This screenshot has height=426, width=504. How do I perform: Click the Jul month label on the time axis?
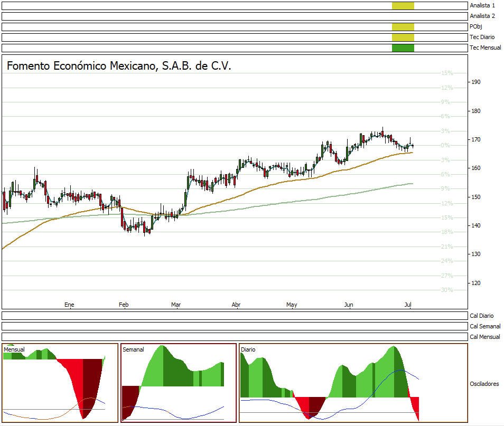click(407, 305)
